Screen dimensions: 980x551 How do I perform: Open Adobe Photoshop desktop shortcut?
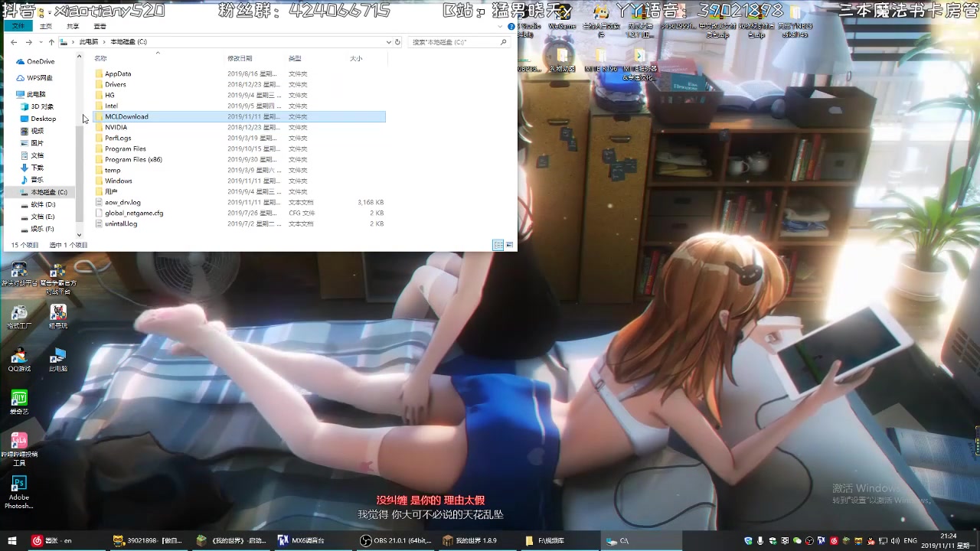(x=19, y=493)
